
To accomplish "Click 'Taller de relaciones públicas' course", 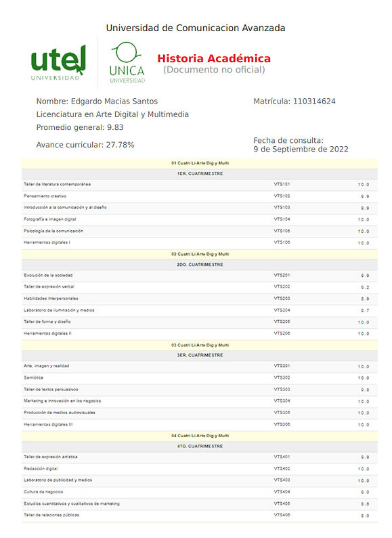I will coord(51,515).
